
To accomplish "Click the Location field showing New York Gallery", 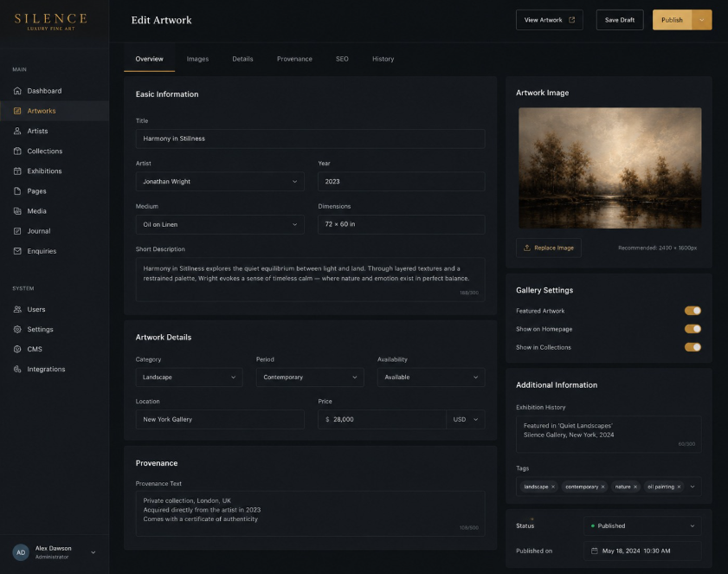I will [x=220, y=419].
